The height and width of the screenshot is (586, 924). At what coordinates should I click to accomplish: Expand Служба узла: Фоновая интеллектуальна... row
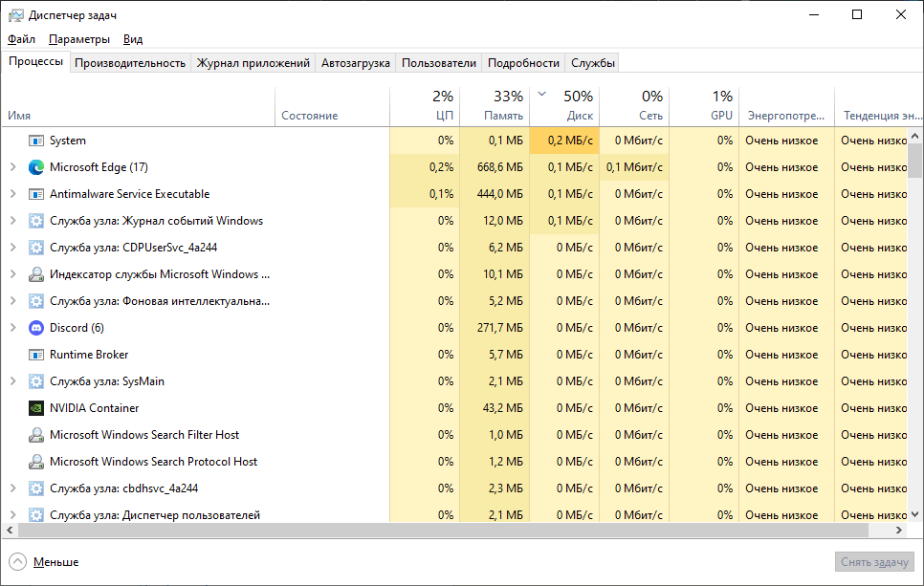13,301
